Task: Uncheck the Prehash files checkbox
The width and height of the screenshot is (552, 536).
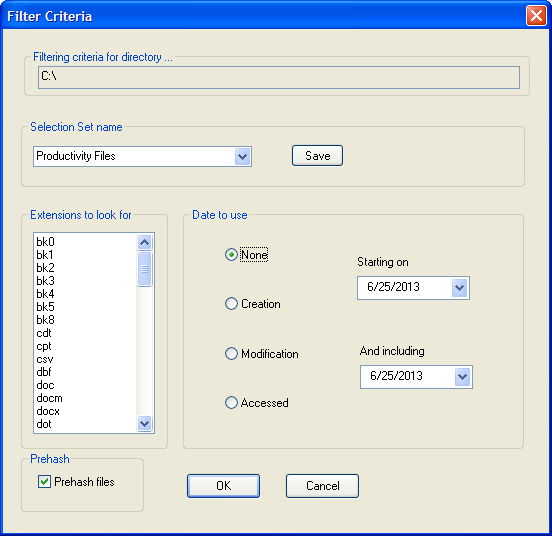Action: pyautogui.click(x=44, y=481)
